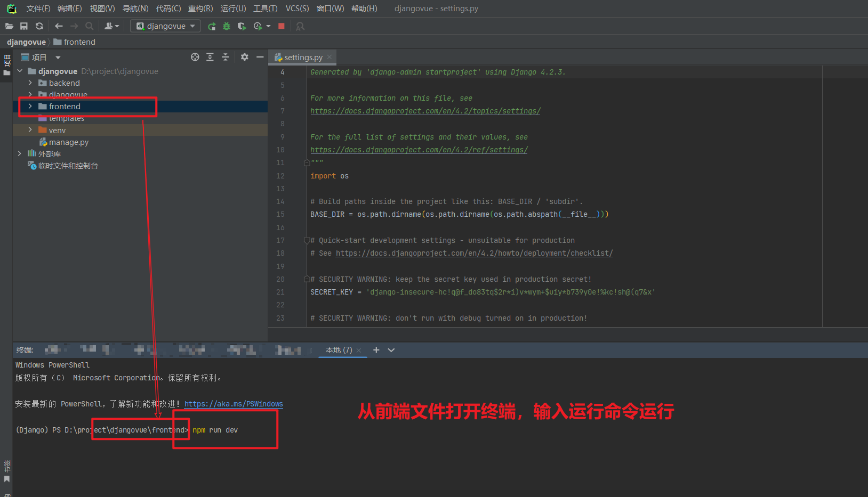The height and width of the screenshot is (497, 868).
Task: Open the 导航(N) menu
Action: [x=135, y=9]
